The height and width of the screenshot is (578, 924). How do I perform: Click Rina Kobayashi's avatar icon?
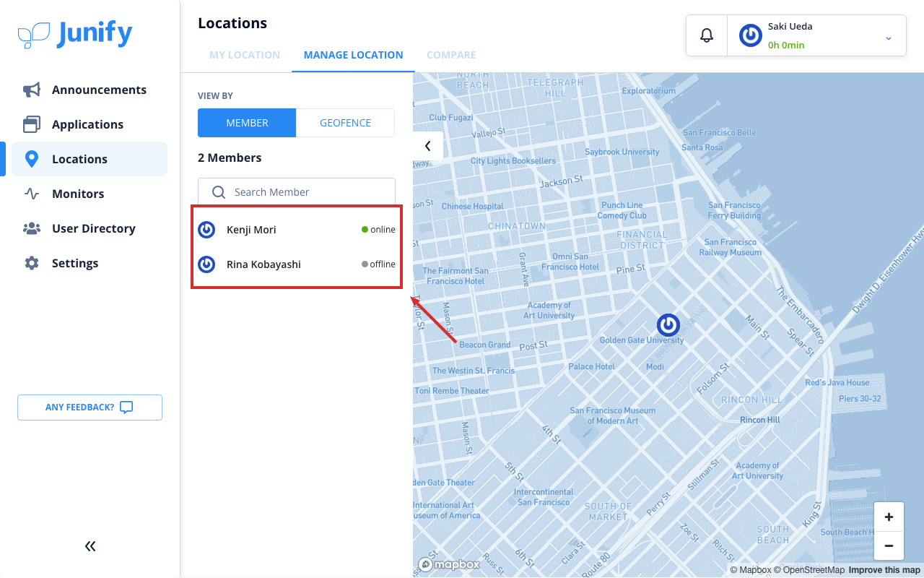coord(206,264)
